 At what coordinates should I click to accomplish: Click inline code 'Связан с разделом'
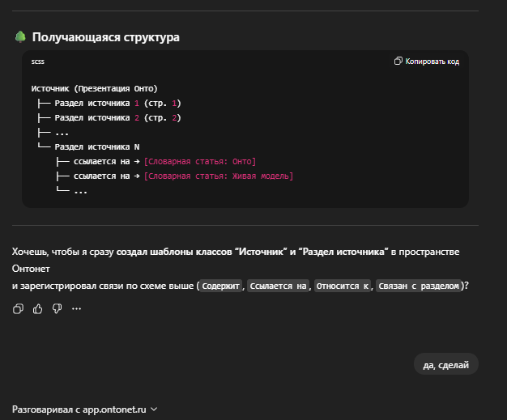[419, 286]
